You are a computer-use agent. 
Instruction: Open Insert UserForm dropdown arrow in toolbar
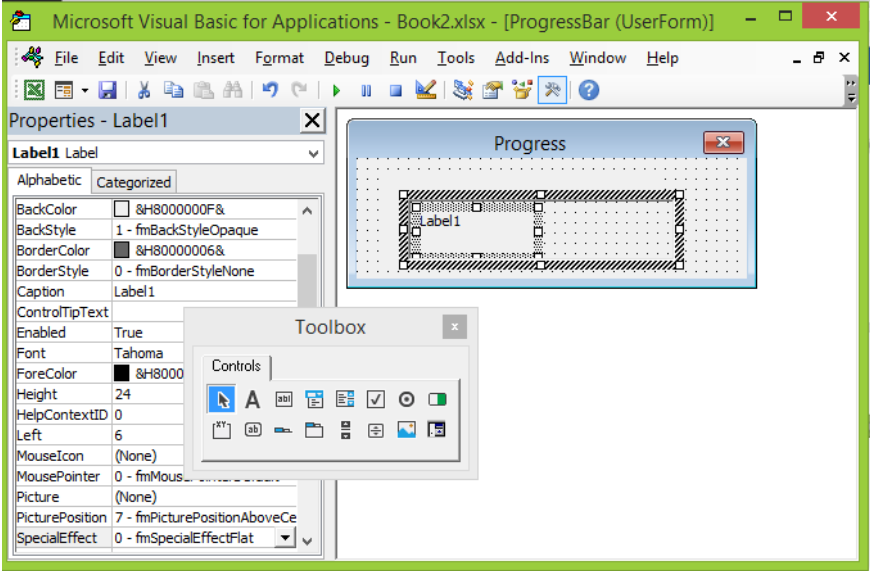tap(84, 90)
